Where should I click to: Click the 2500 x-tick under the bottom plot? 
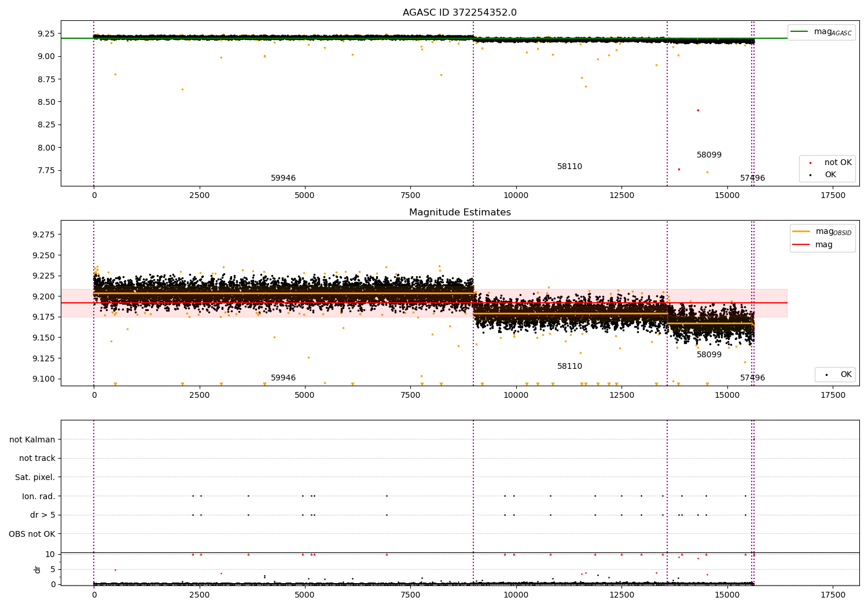pyautogui.click(x=200, y=595)
